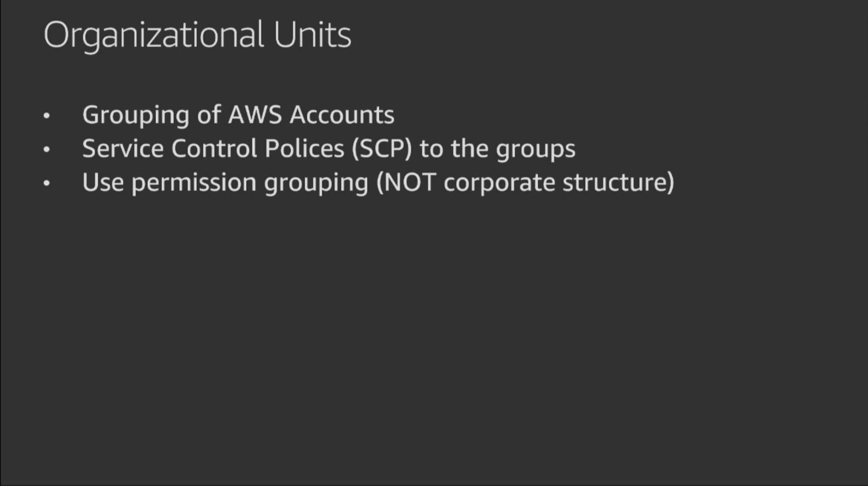Image resolution: width=868 pixels, height=486 pixels.
Task: Click the word 'structure)' ending the third bullet
Action: tap(618, 183)
